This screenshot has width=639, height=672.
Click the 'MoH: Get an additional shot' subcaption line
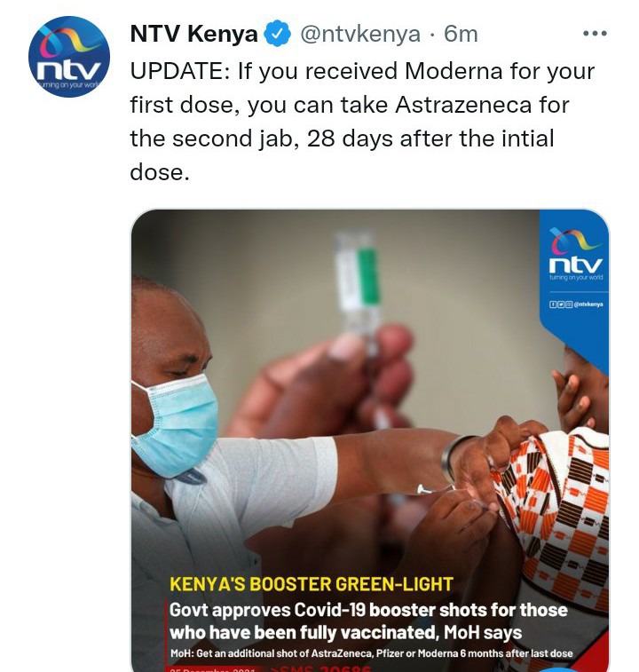click(371, 653)
